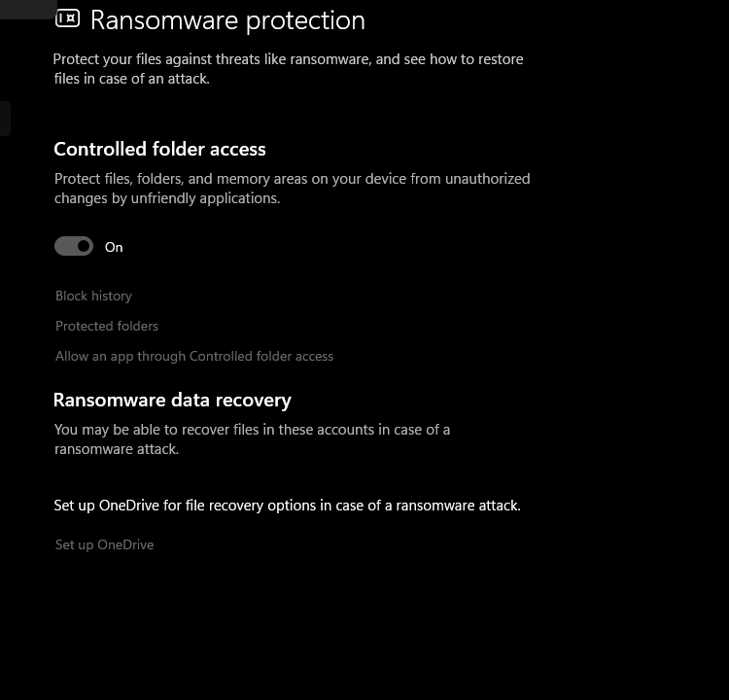Click the On label beside the switch
This screenshot has width=729, height=700.
click(114, 247)
